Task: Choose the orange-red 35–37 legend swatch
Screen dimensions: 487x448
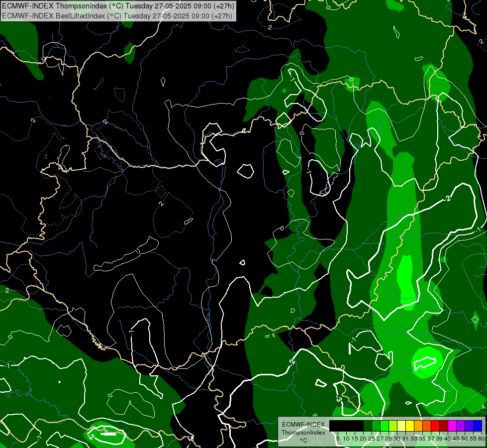Action: pyautogui.click(x=427, y=426)
